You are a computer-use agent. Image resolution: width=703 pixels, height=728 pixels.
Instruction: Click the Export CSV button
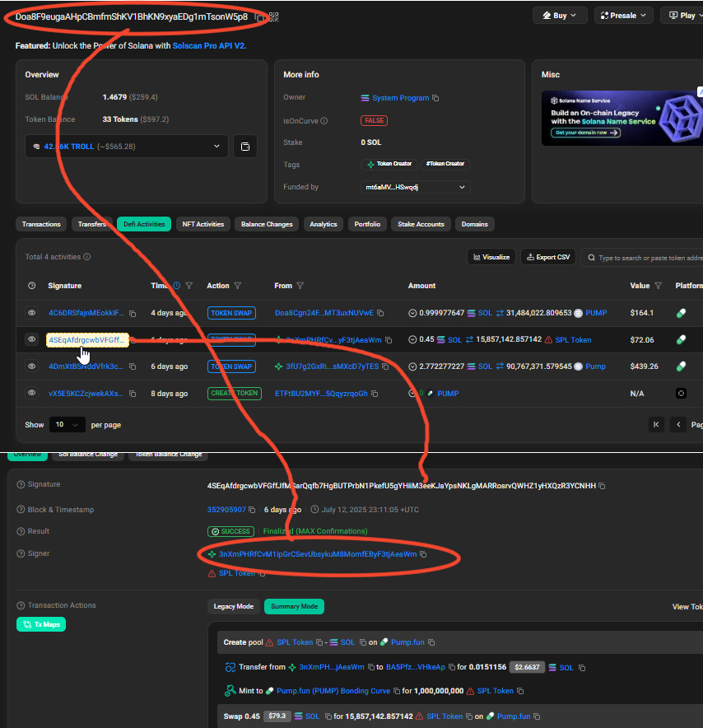tap(548, 257)
